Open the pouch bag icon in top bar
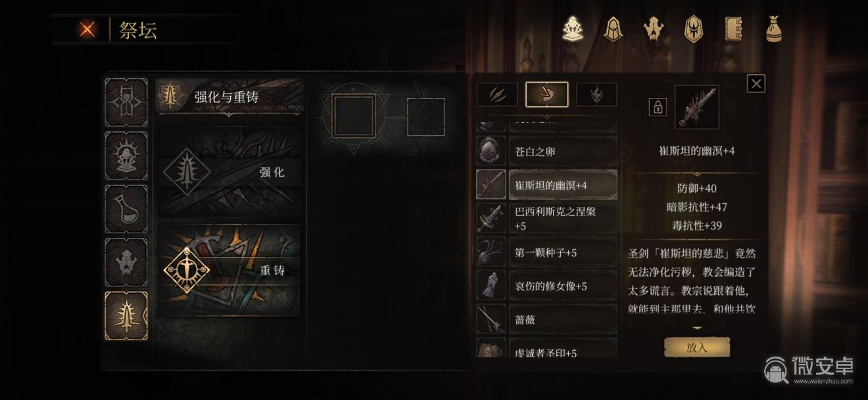Screen dimensions: 868x400 [773, 29]
